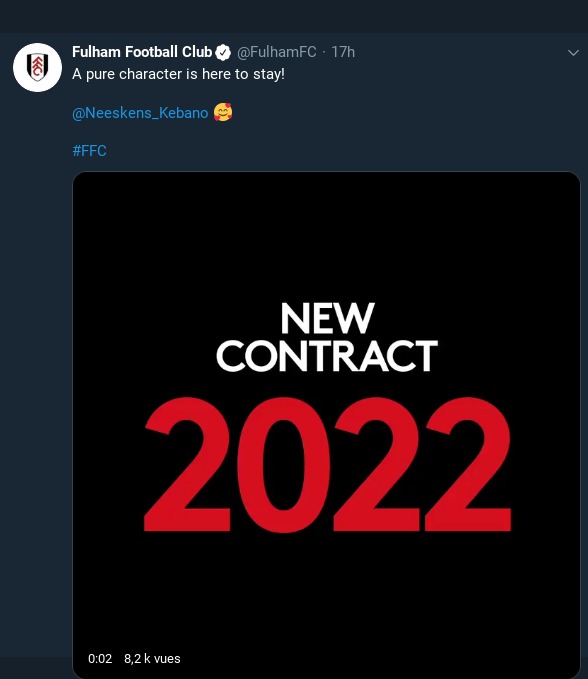Click the smiling hearts emoji
588x679 pixels.
pyautogui.click(x=223, y=113)
